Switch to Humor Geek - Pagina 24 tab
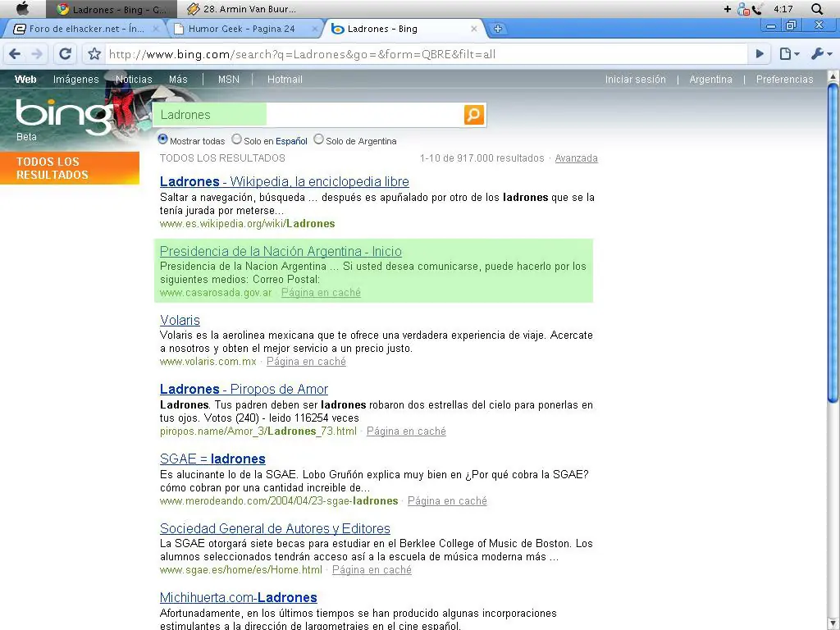 (x=241, y=29)
